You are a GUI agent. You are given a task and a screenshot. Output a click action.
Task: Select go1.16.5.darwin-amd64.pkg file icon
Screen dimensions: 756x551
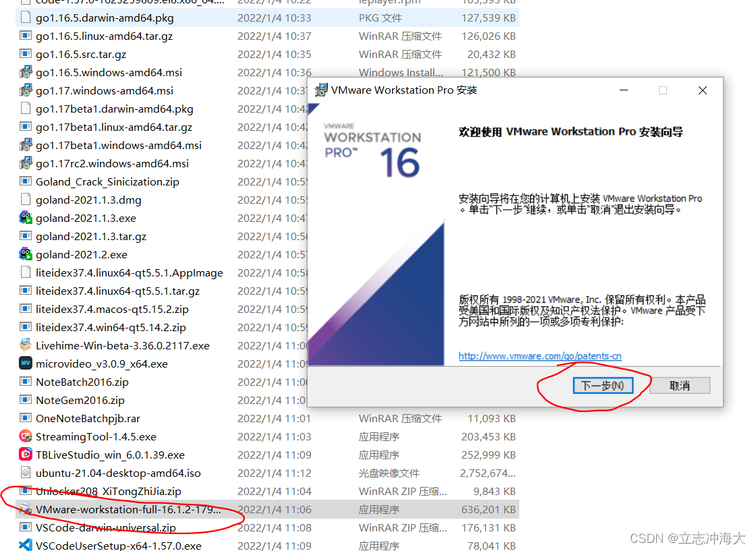[x=26, y=18]
